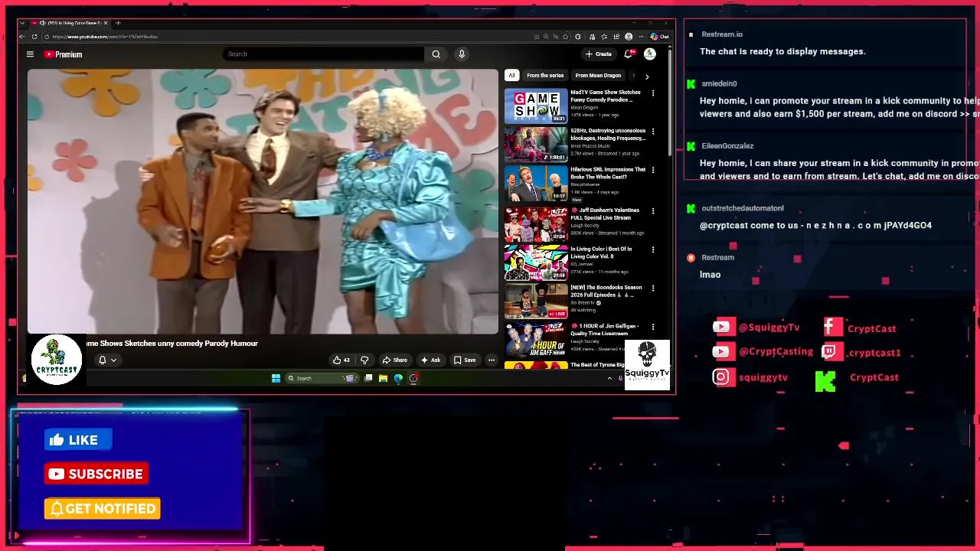Select the All filter chip
The image size is (980, 551).
511,76
